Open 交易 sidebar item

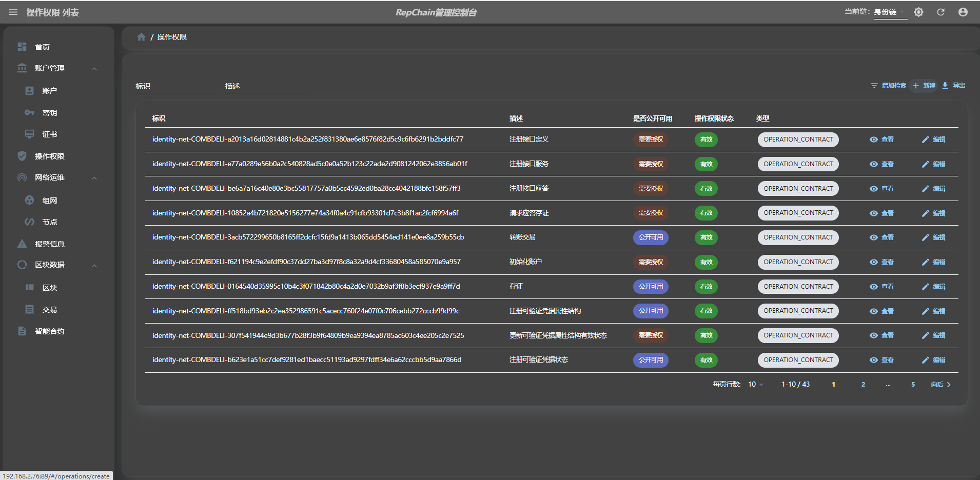[58, 310]
